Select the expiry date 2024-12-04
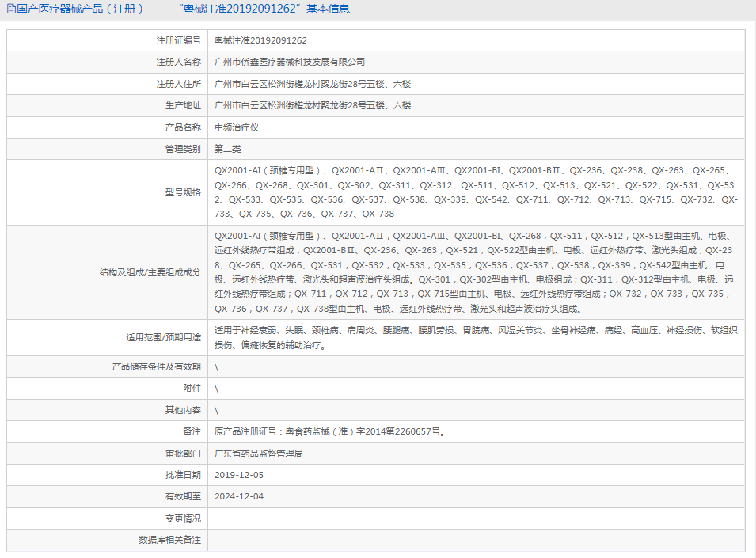 click(x=239, y=496)
